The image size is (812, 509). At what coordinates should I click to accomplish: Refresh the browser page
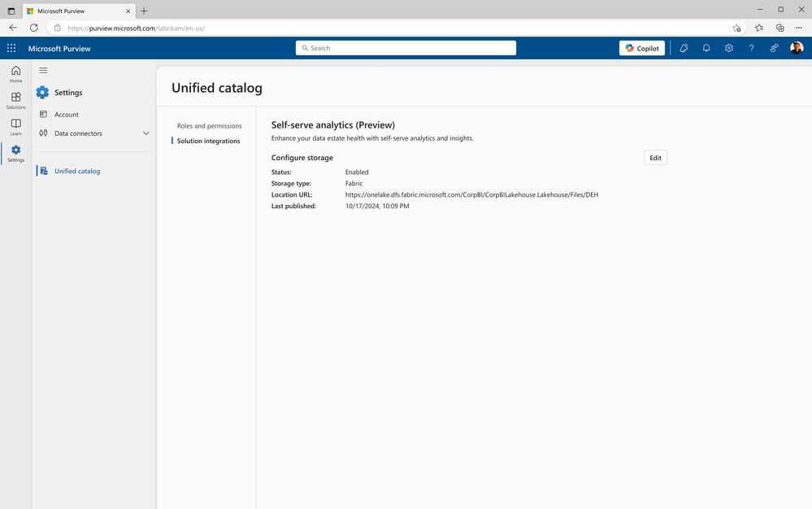click(x=33, y=28)
